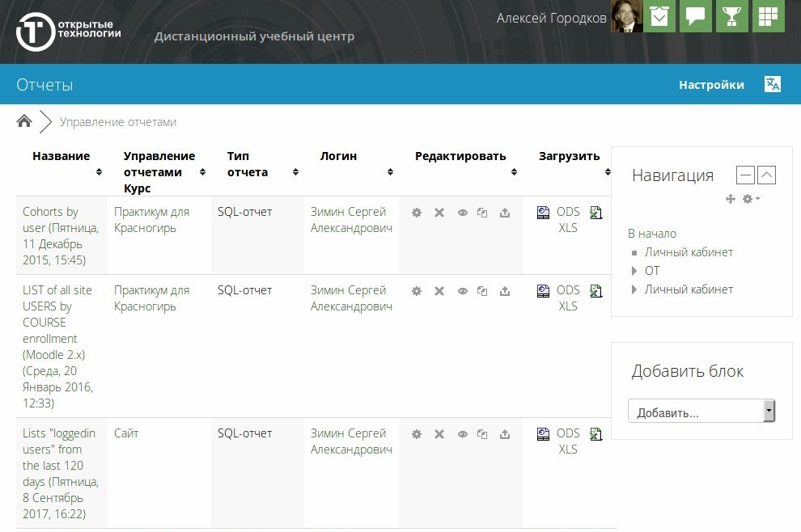This screenshot has height=532, width=801.
Task: Duplicate the Lists loggedin users report
Action: (x=482, y=434)
